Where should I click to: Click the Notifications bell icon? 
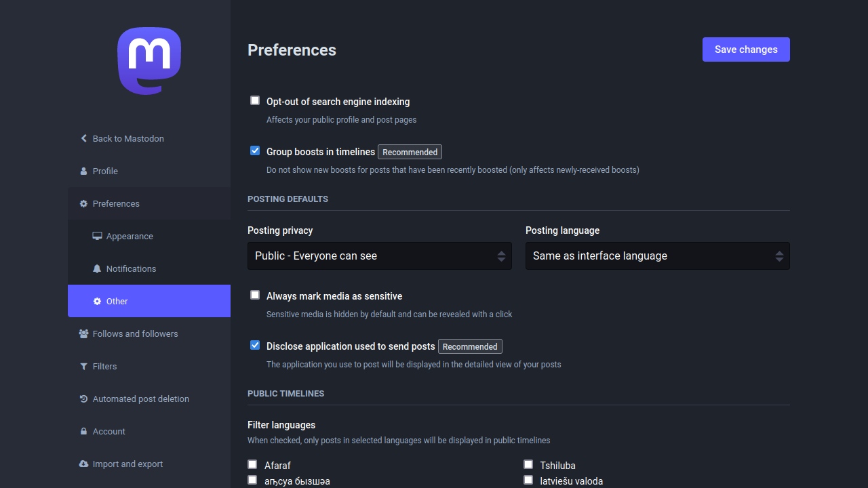pos(97,268)
